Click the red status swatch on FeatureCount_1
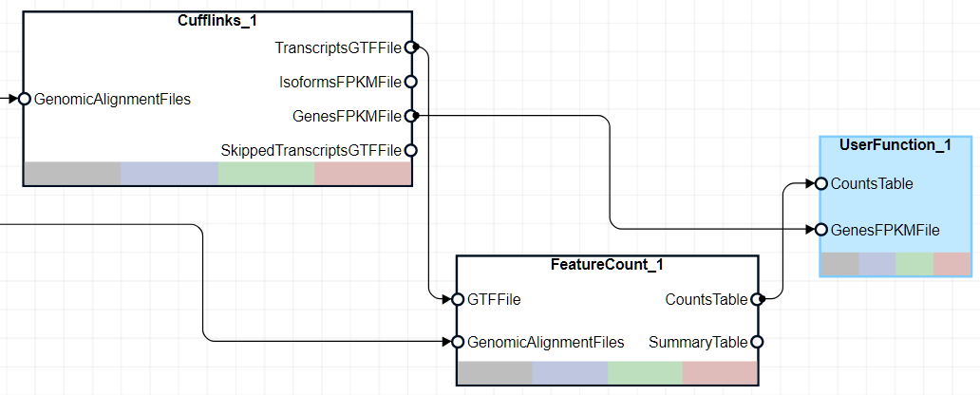 (720, 372)
